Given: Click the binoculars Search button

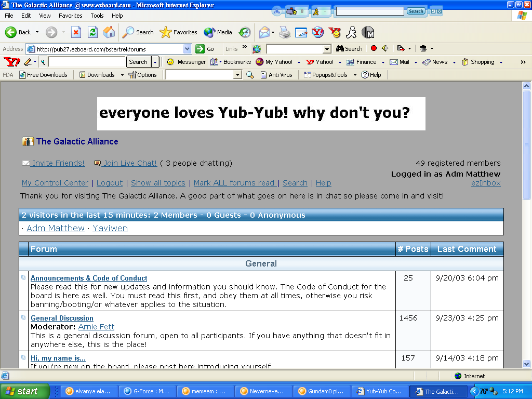Looking at the screenshot, I should 349,48.
